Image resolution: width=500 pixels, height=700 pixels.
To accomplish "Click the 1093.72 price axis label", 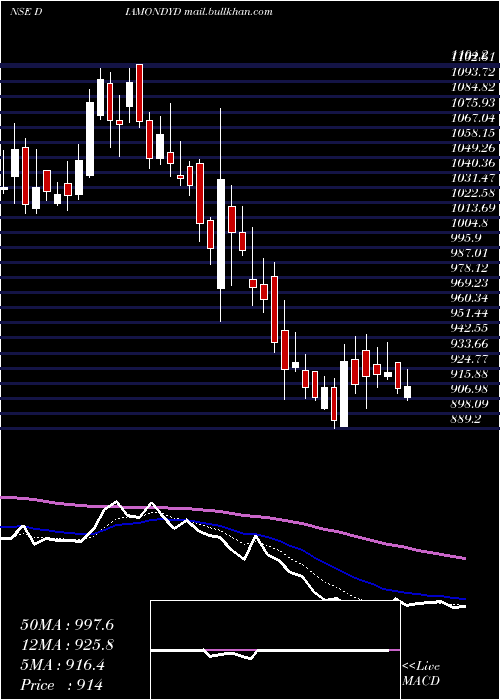I will click(473, 72).
